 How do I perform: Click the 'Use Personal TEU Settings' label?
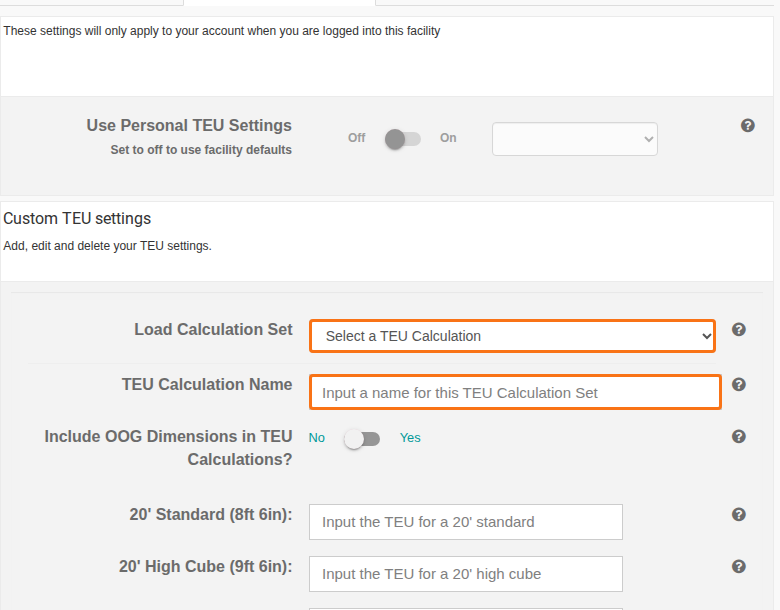(189, 125)
